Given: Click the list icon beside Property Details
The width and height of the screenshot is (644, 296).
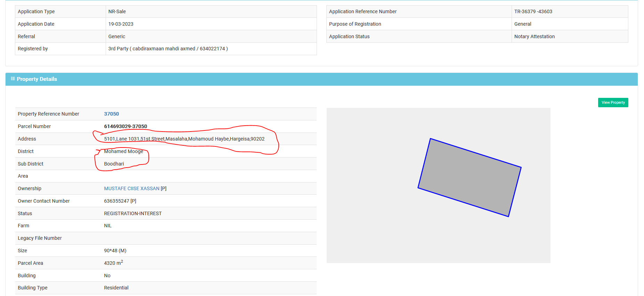Looking at the screenshot, I should click(13, 79).
